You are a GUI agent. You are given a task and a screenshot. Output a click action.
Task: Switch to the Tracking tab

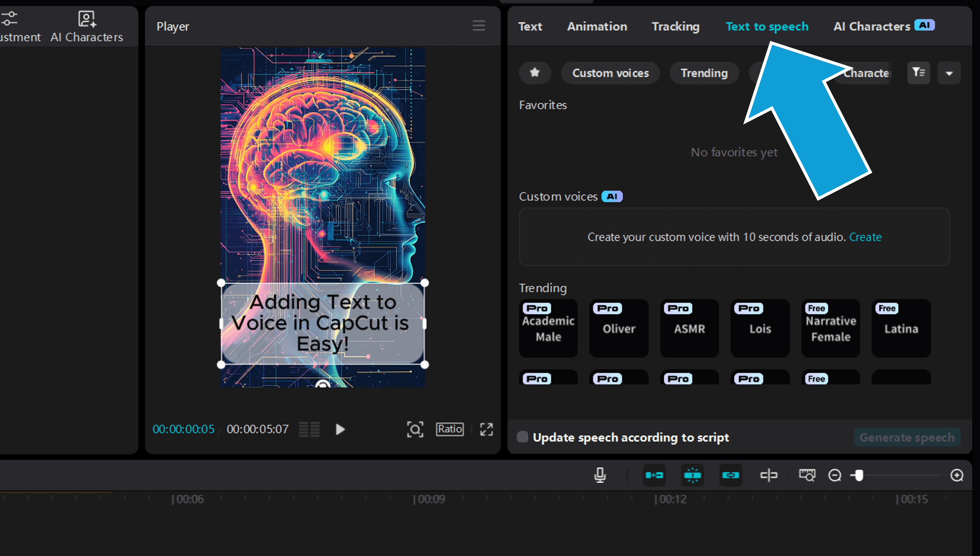[x=676, y=26]
